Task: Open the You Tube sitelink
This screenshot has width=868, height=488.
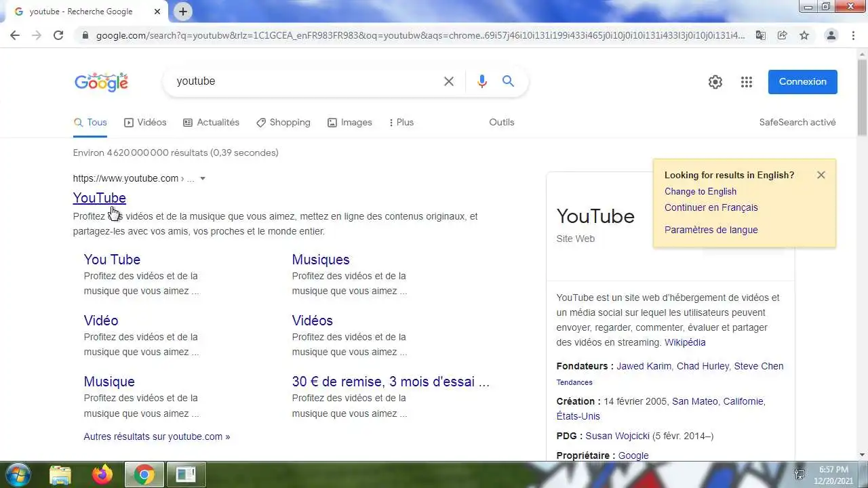Action: point(112,260)
